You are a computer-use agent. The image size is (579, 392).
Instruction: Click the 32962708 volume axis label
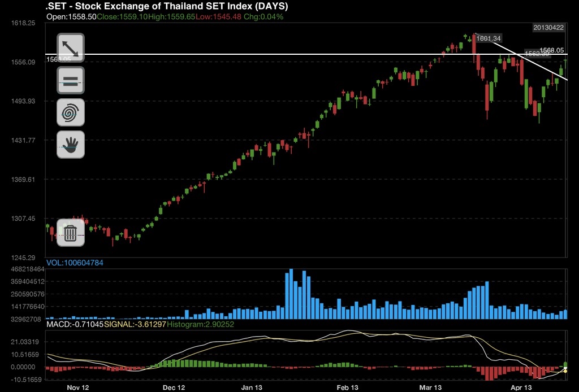[x=26, y=319]
